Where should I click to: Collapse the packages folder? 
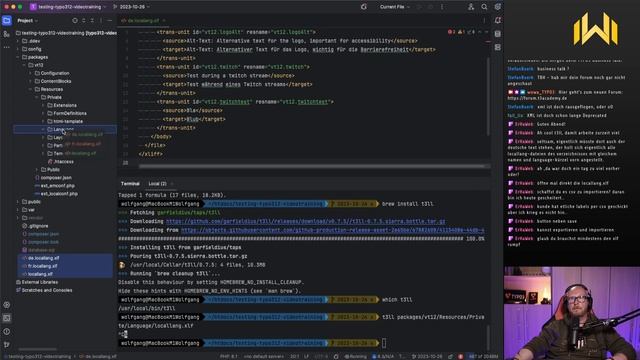18,57
